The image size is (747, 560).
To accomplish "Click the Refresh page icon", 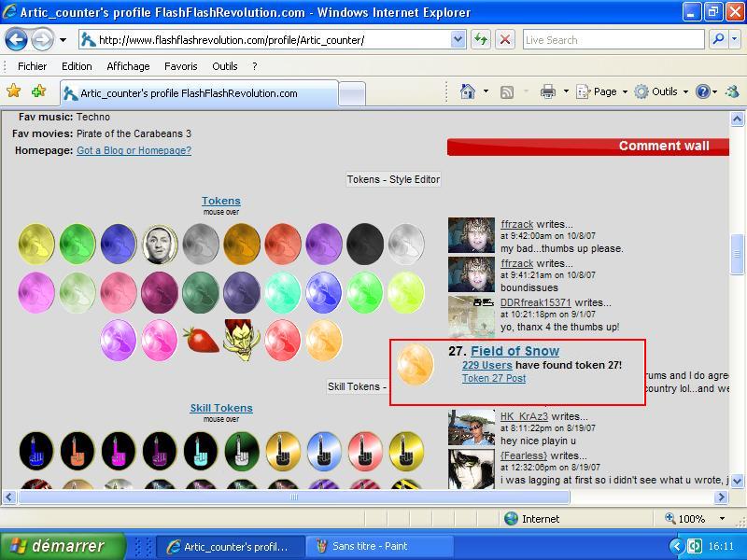I will pos(481,39).
